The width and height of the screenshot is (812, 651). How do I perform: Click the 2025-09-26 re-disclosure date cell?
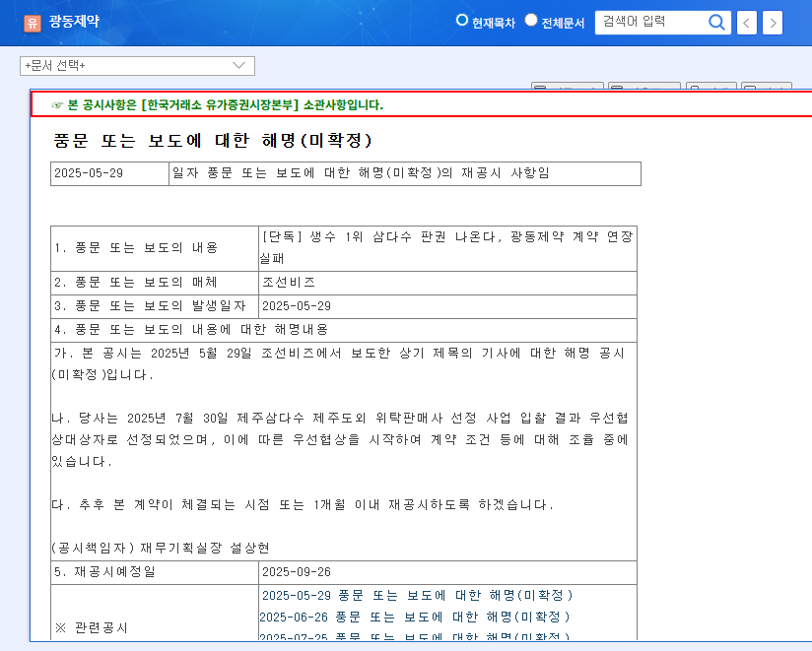(x=448, y=572)
